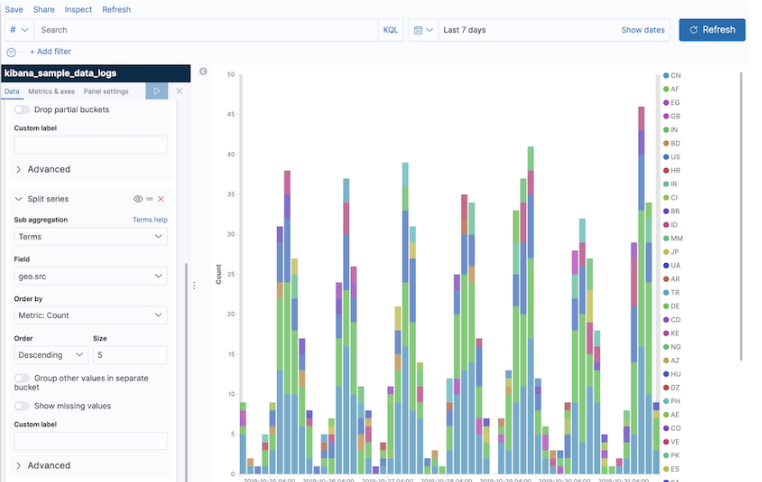Click the IR legend color dot
This screenshot has height=482, width=762.
click(x=666, y=184)
